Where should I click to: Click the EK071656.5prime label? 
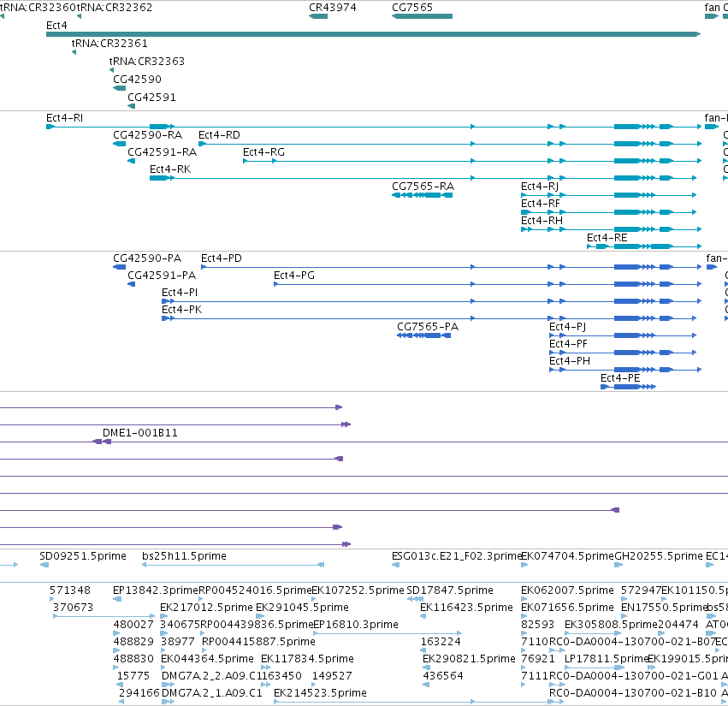pos(567,608)
